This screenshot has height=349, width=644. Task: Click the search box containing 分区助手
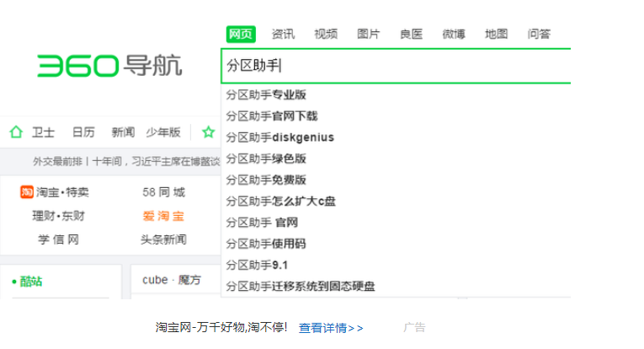tap(396, 66)
